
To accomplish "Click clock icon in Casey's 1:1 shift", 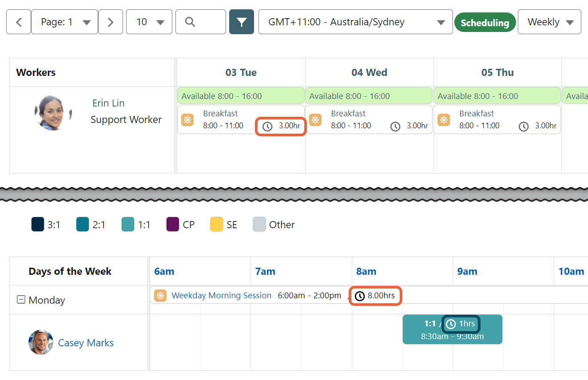I will pyautogui.click(x=451, y=324).
